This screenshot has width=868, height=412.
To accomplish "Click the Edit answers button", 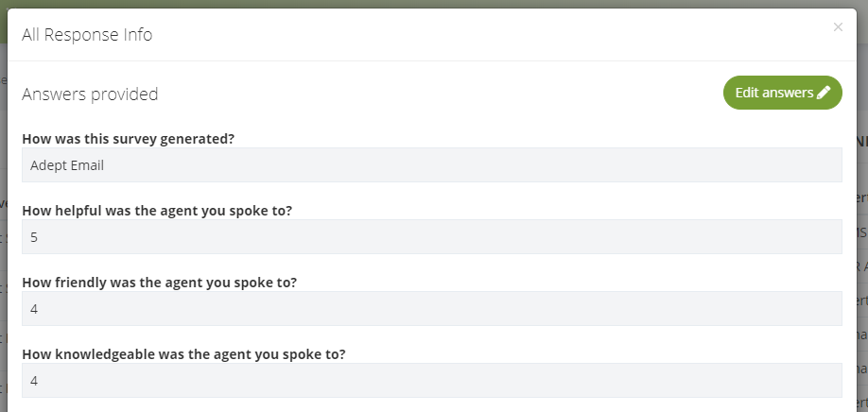I will (782, 93).
